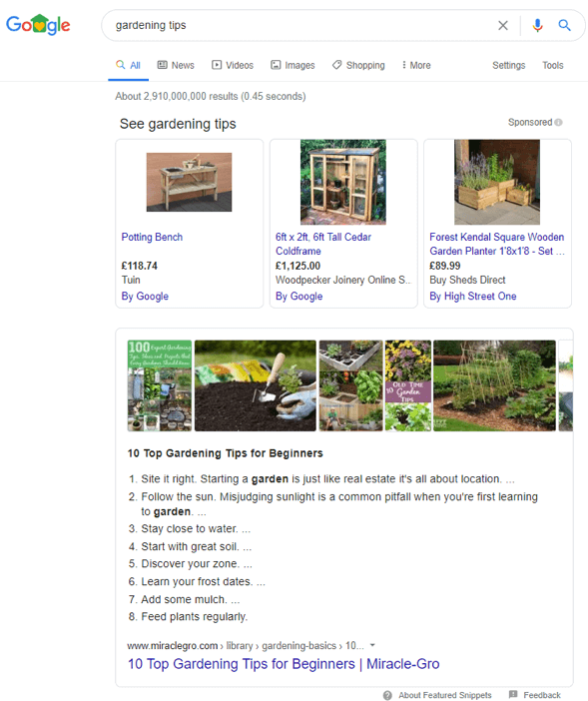
Task: Click the Sponsored info icon
Action: [558, 122]
